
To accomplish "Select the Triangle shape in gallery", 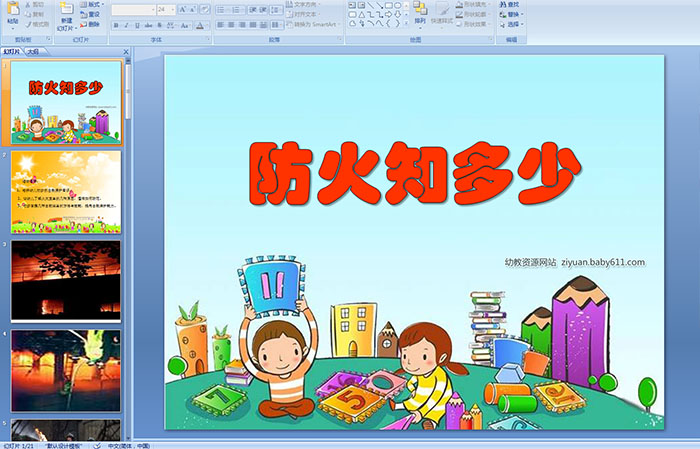I will coord(362,15).
